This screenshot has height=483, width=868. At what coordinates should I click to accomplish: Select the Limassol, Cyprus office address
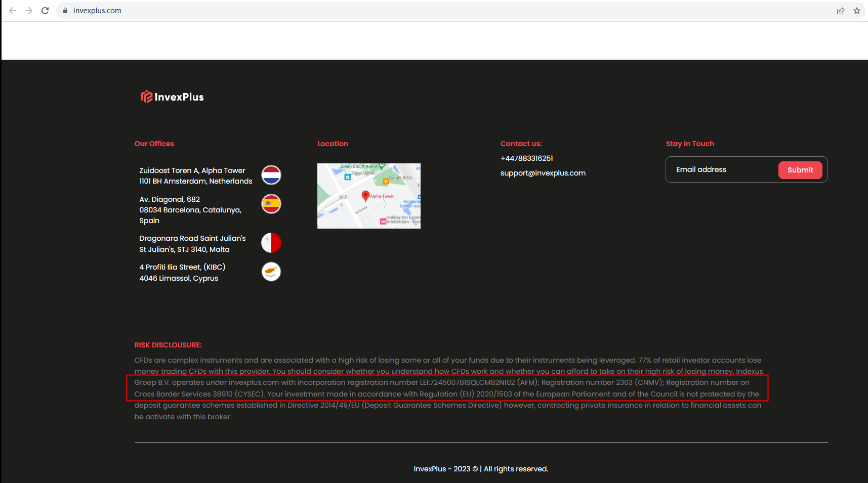(x=182, y=273)
